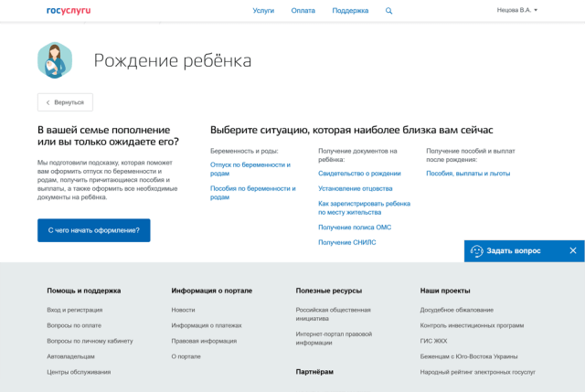The height and width of the screenshot is (392, 585).
Task: Click the Наши проекты footer heading
Action: pyautogui.click(x=445, y=291)
